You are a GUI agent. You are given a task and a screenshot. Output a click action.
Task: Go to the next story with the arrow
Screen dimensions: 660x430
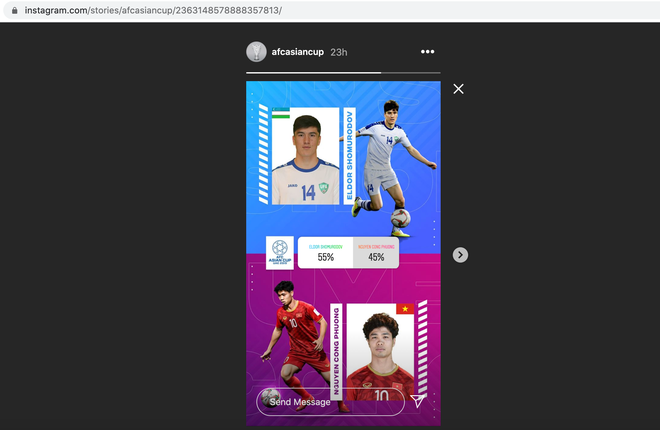pyautogui.click(x=460, y=255)
